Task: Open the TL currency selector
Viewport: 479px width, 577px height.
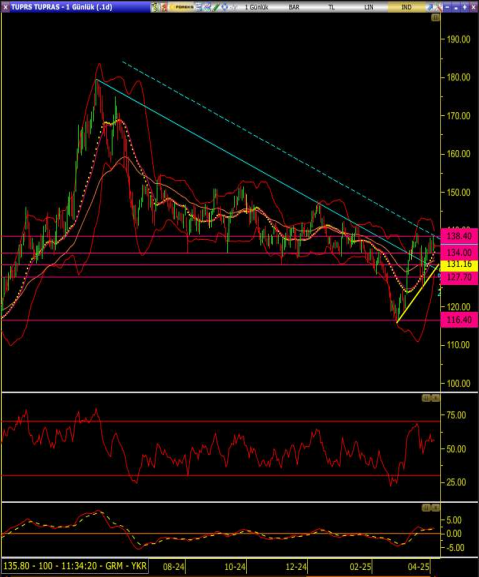Action: pyautogui.click(x=331, y=7)
